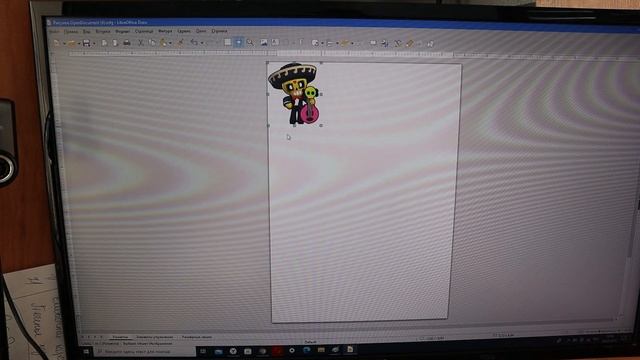Click the Export as PDF icon

click(x=115, y=43)
